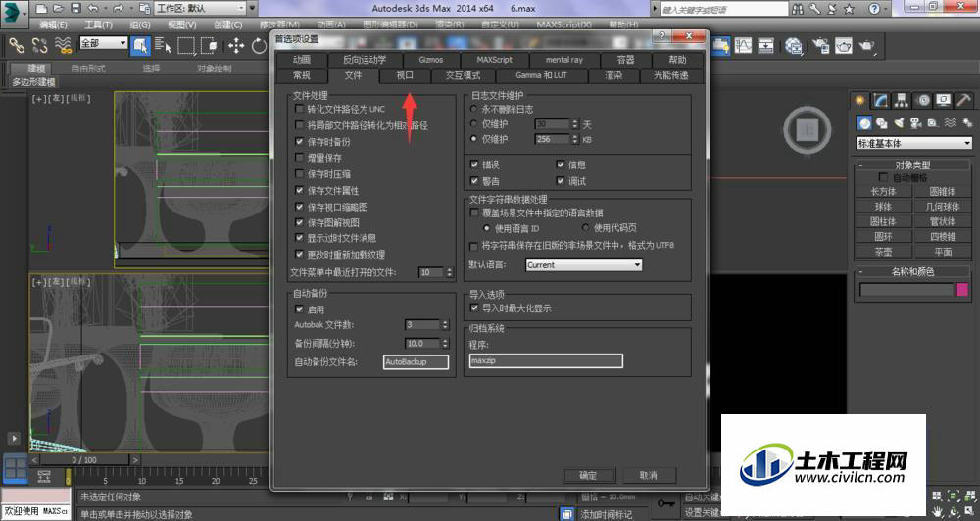Switch to the Hierarchy panel tab icon

tap(902, 100)
